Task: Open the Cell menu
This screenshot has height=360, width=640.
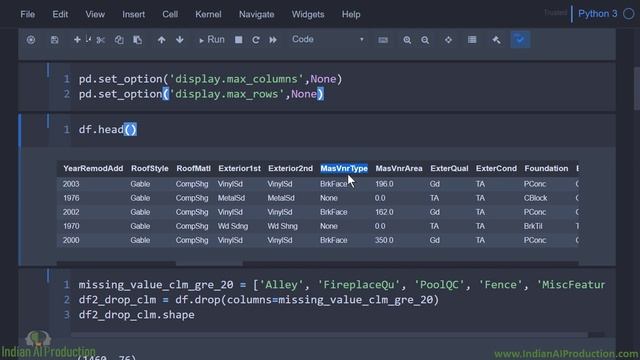Action: pyautogui.click(x=170, y=14)
